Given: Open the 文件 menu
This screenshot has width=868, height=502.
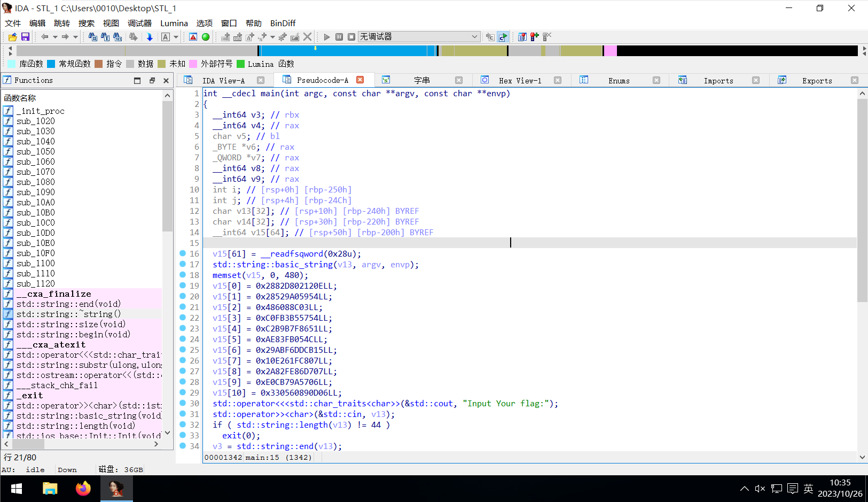Looking at the screenshot, I should pos(13,24).
